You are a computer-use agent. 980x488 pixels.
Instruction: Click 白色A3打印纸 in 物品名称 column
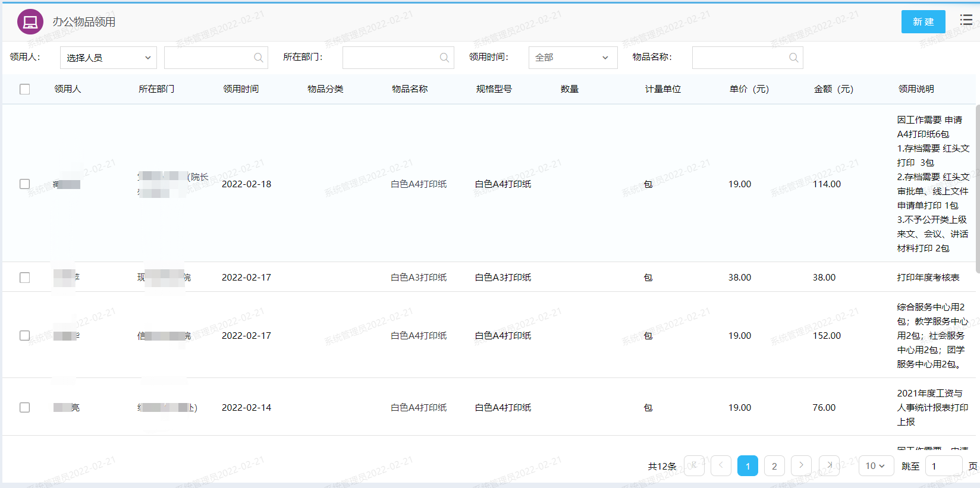[x=419, y=278]
